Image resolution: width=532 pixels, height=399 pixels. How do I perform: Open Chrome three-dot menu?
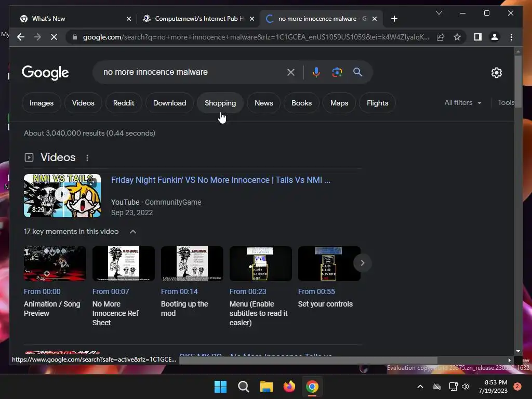511,37
